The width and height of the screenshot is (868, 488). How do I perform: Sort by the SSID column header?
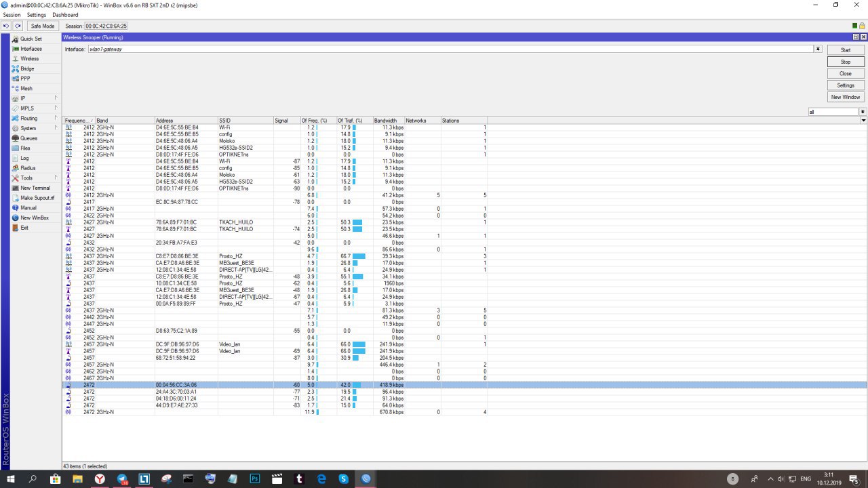pyautogui.click(x=245, y=121)
